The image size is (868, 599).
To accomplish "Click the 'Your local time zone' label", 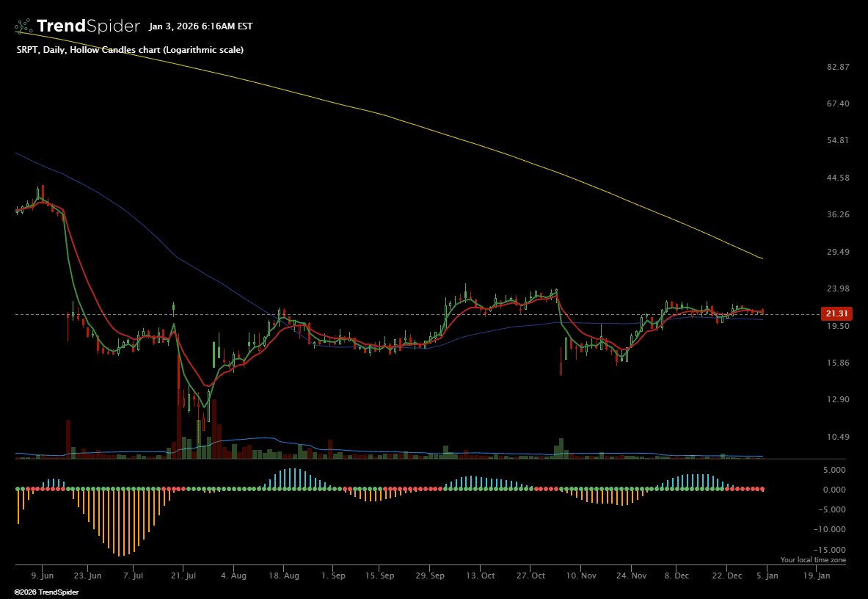I will click(x=813, y=560).
